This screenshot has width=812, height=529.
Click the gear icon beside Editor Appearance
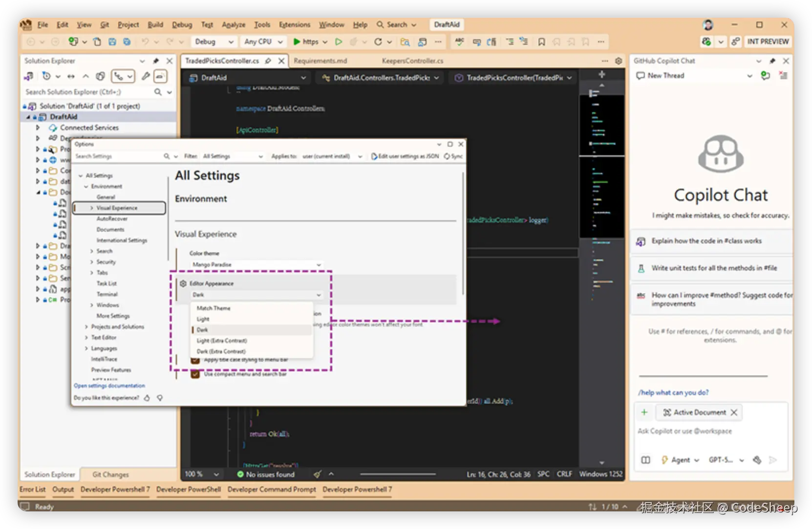pos(183,284)
